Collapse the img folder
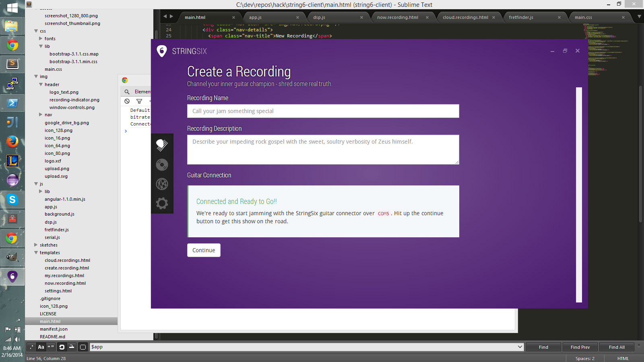 36,76
